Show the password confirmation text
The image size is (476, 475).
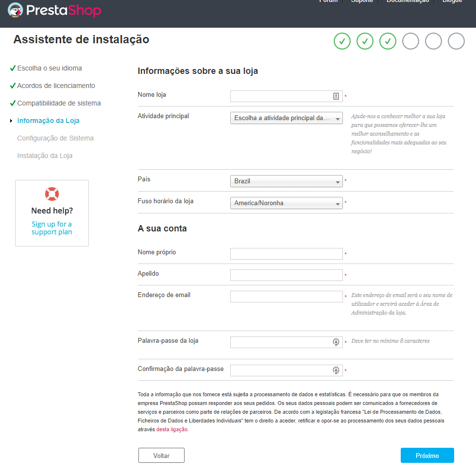(337, 370)
